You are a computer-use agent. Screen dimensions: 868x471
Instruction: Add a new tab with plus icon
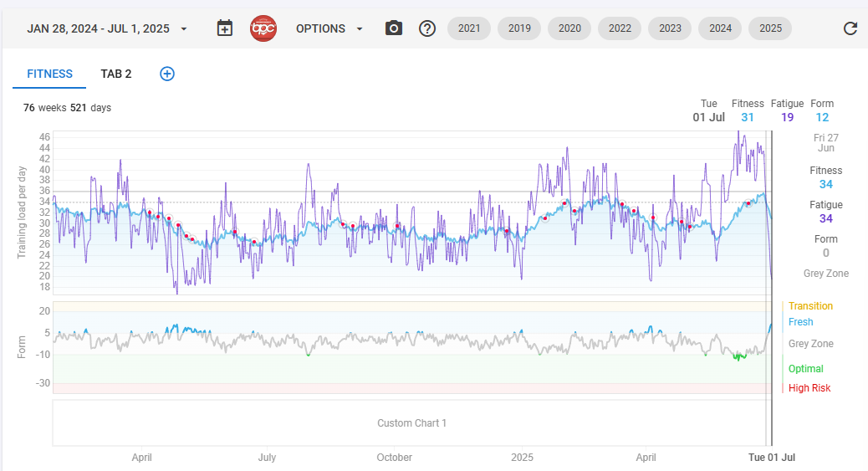coord(167,74)
